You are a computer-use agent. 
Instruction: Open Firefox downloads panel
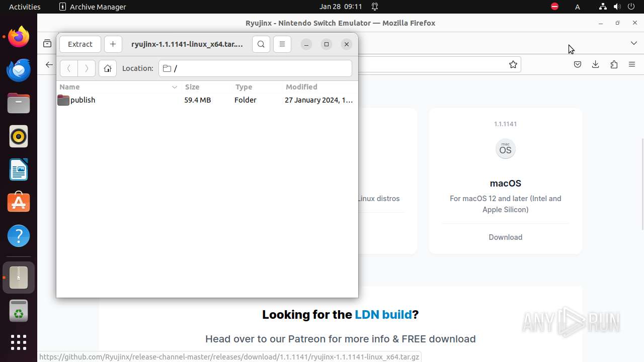click(x=596, y=64)
